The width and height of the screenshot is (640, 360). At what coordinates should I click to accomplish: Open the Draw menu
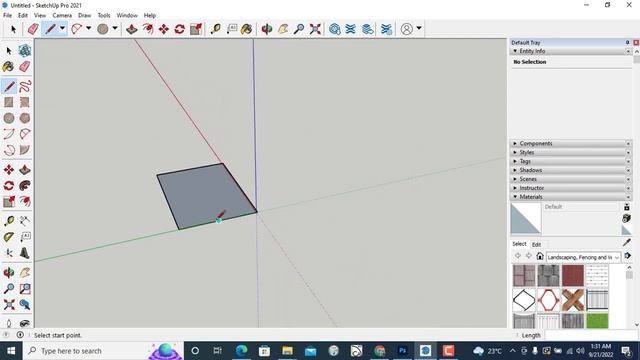pos(84,15)
